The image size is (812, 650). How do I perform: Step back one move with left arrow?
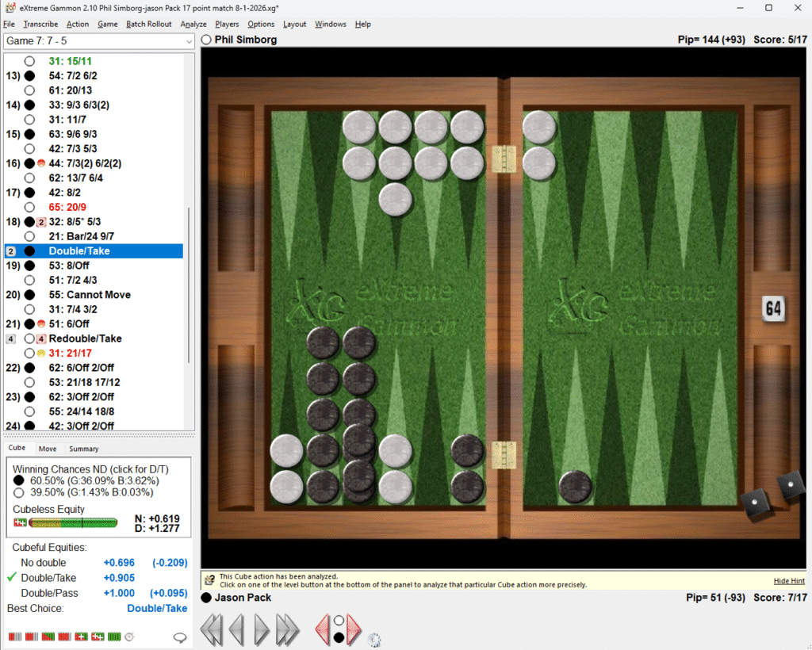236,630
